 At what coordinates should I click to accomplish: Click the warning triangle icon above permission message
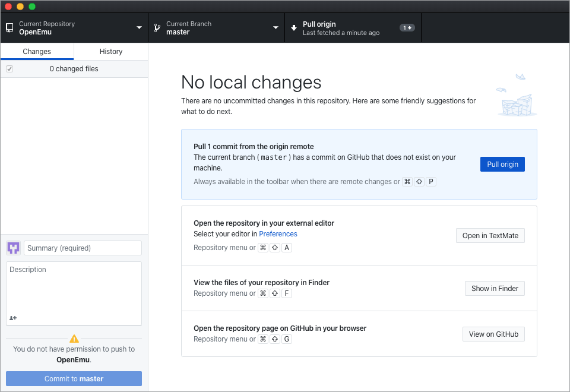pos(74,339)
